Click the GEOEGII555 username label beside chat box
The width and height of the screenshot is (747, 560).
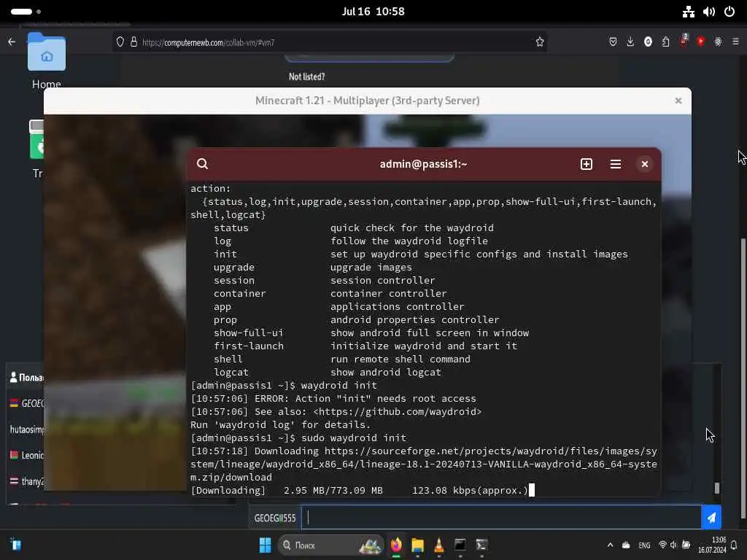coord(275,518)
